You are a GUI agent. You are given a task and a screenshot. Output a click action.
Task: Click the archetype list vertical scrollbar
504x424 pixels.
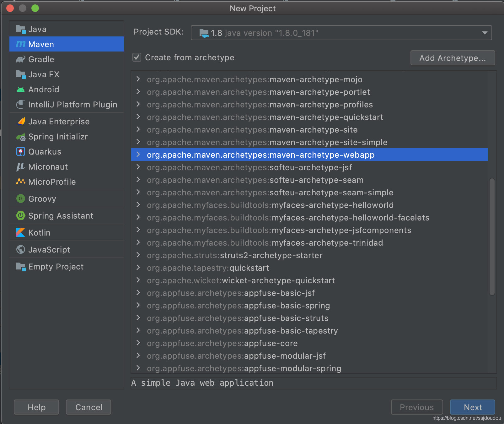click(x=492, y=237)
